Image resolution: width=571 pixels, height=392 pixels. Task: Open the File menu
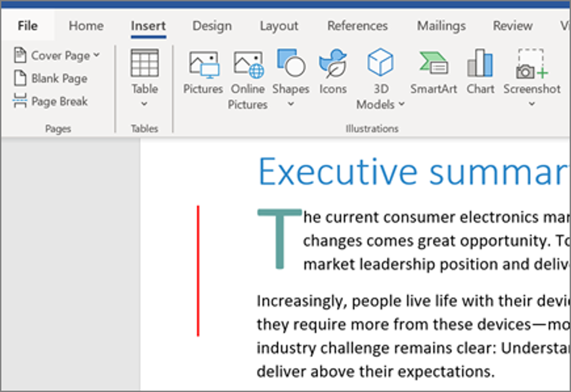[x=27, y=26]
